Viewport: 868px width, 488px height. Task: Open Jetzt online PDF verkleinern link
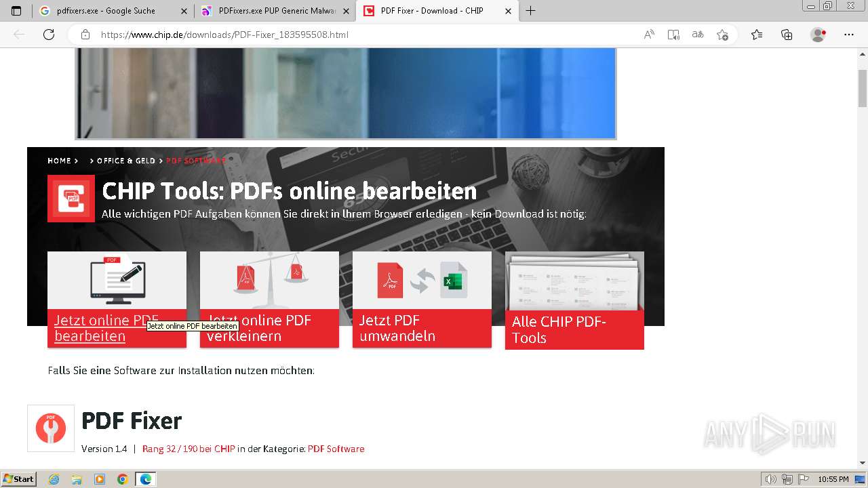(259, 328)
